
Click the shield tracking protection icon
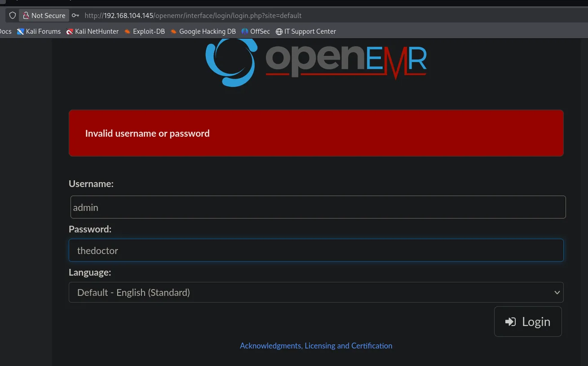(x=13, y=15)
